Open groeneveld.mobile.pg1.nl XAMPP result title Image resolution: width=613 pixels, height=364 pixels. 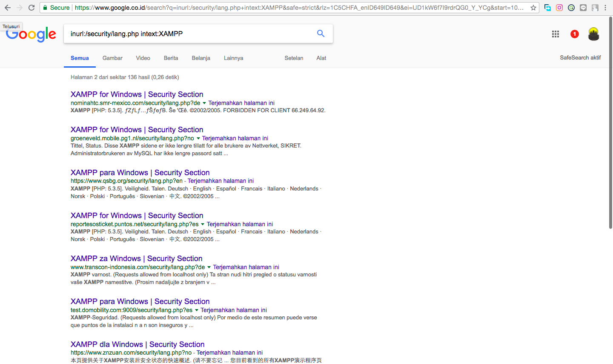click(x=137, y=130)
